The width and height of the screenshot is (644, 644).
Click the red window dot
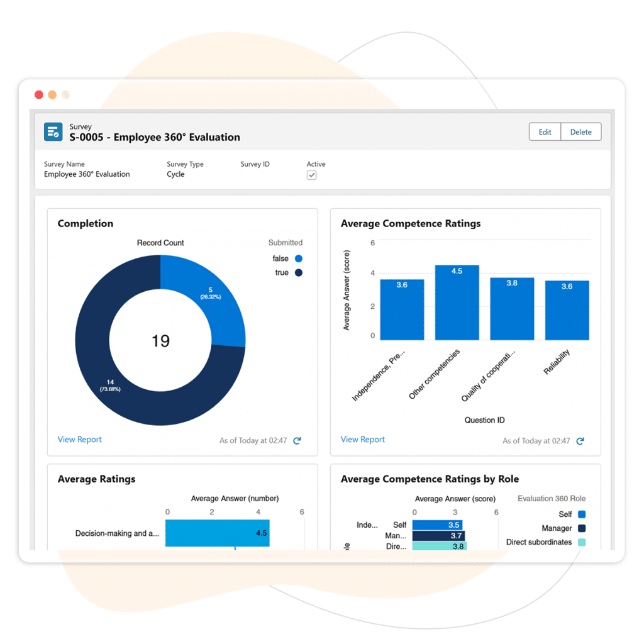click(39, 95)
